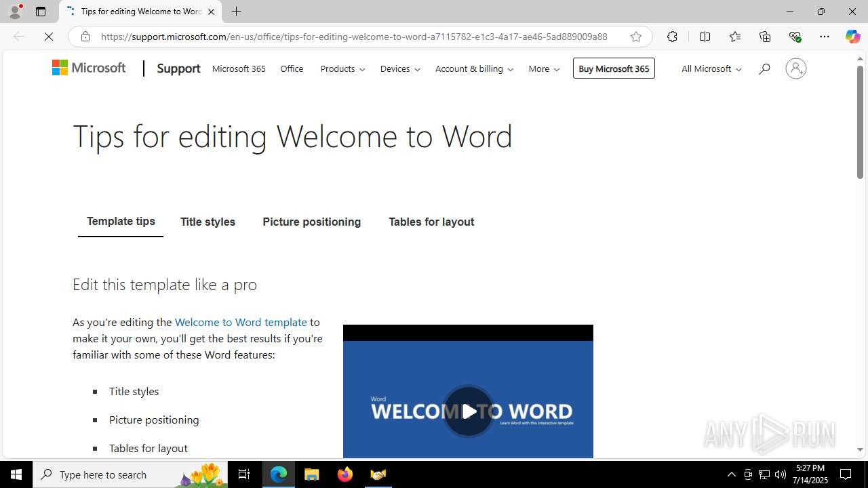Go to Office nav link

[x=292, y=68]
